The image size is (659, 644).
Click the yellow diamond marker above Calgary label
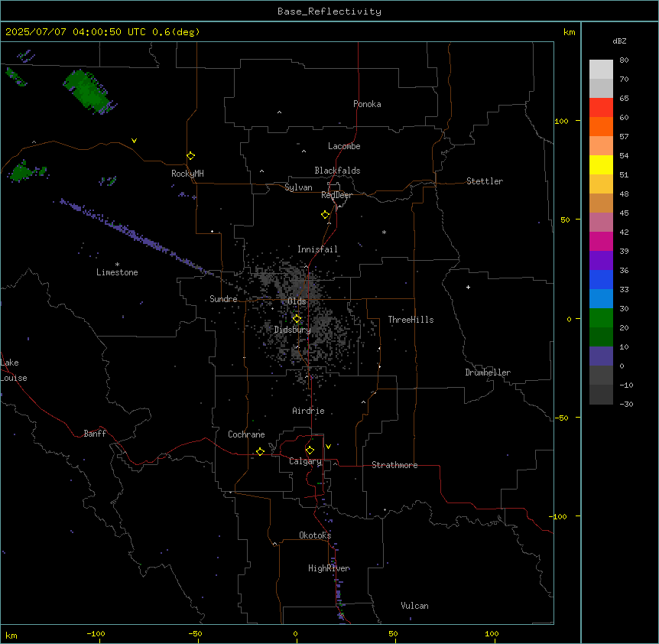(x=310, y=450)
